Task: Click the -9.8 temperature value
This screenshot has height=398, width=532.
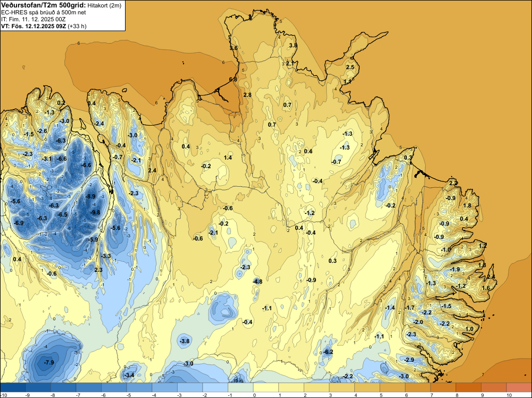Action: pos(95,212)
